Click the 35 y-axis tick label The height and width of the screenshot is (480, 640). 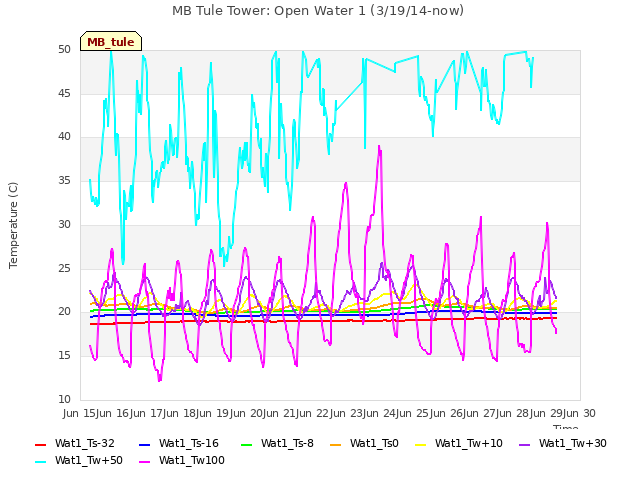(x=64, y=180)
